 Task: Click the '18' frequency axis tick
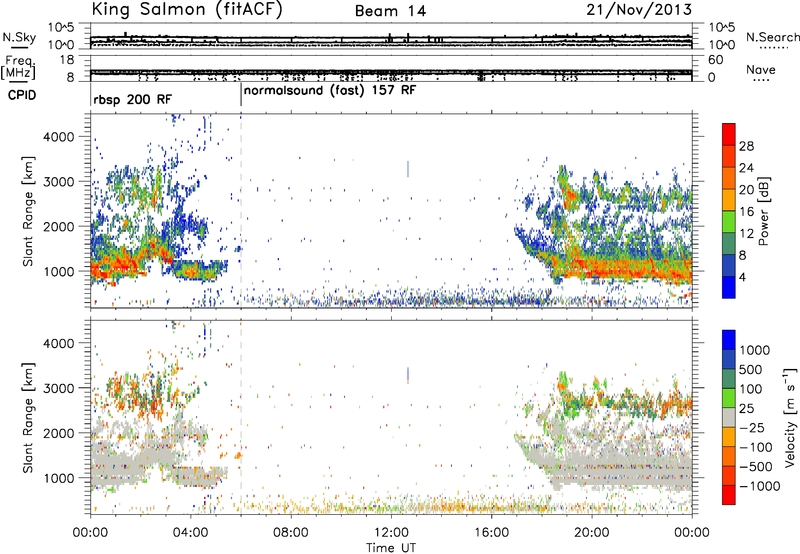coord(67,60)
